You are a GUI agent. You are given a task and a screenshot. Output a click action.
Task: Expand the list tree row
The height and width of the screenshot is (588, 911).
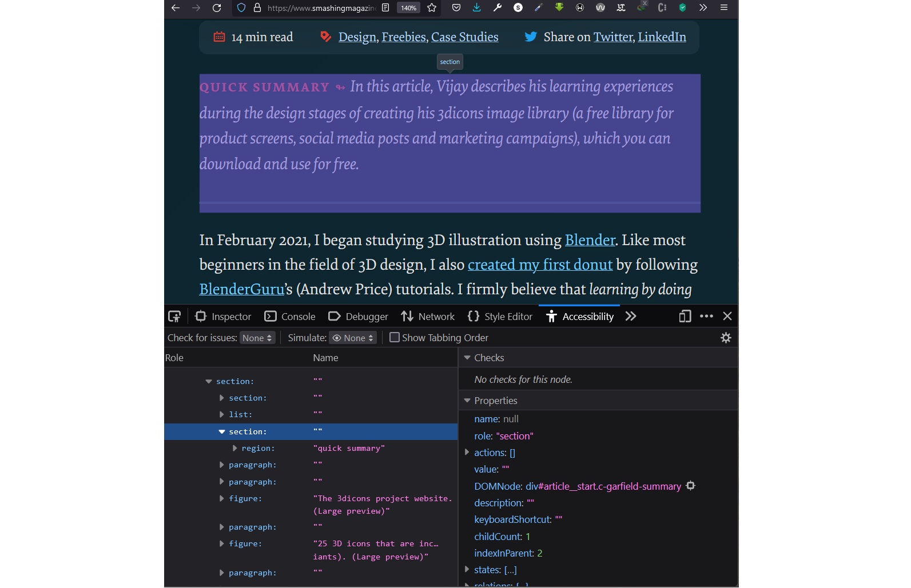pyautogui.click(x=221, y=414)
